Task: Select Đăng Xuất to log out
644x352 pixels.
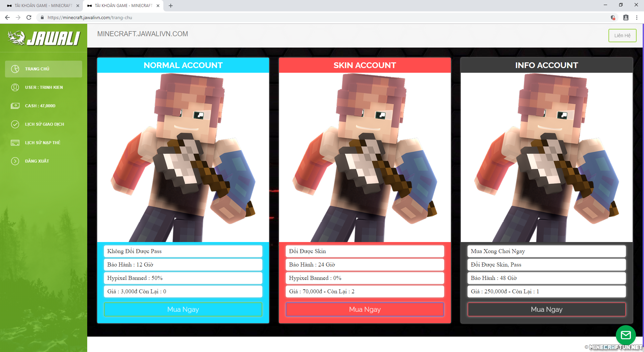Action: pyautogui.click(x=44, y=161)
